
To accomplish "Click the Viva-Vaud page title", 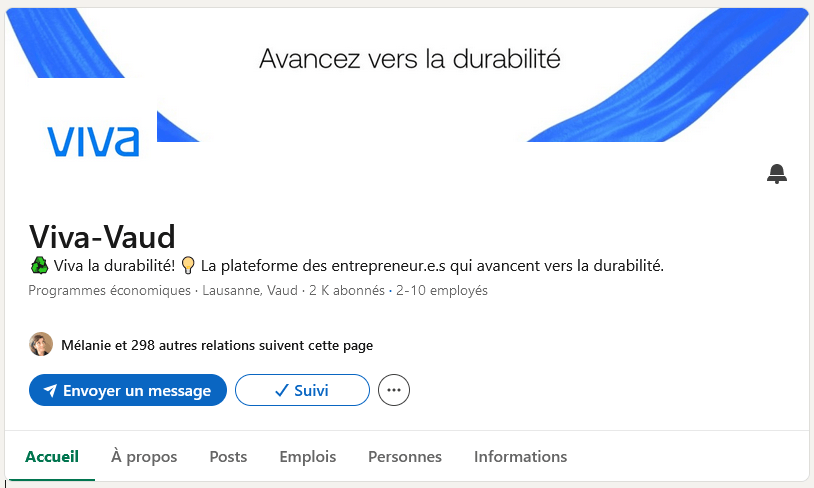I will click(102, 236).
